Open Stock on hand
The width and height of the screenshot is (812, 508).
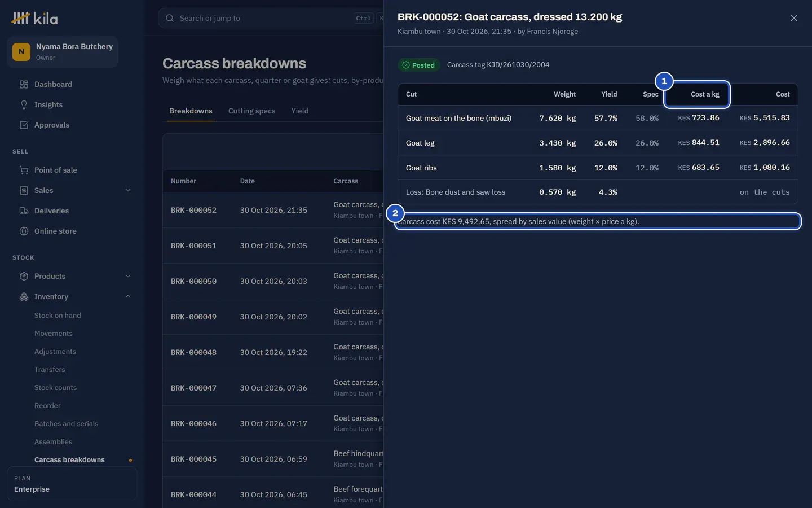58,315
